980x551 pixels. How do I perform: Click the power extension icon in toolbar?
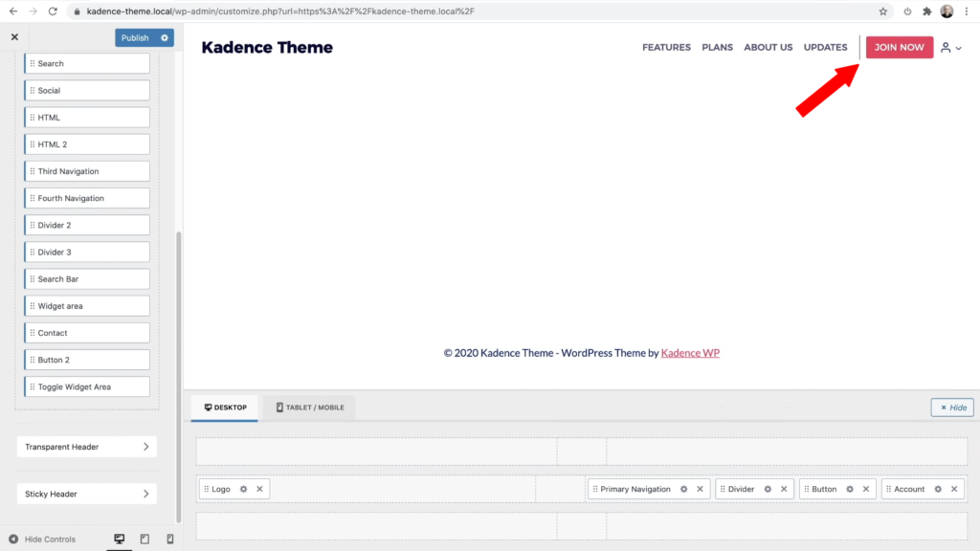(x=907, y=11)
